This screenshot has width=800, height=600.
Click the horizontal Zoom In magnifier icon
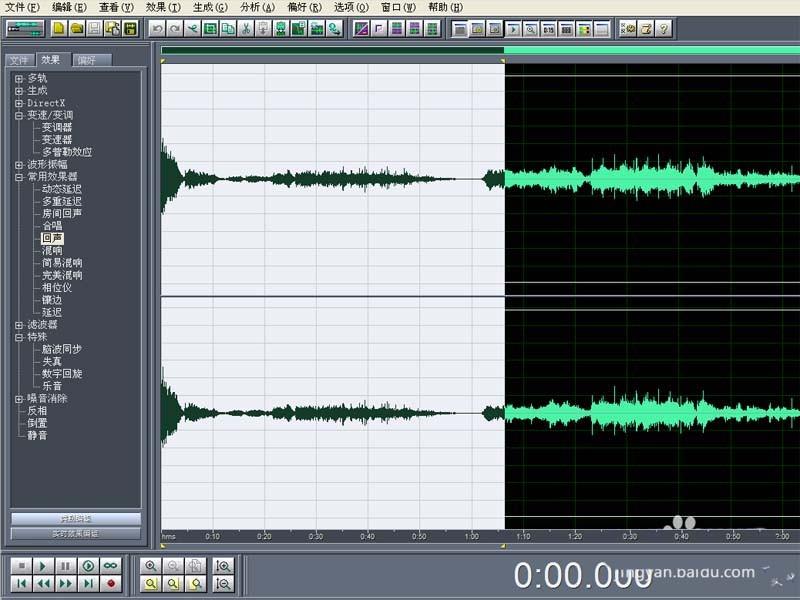point(150,566)
